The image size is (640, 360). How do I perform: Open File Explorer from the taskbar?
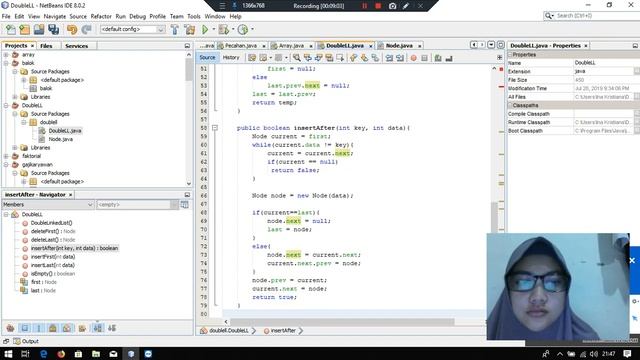tap(96, 354)
